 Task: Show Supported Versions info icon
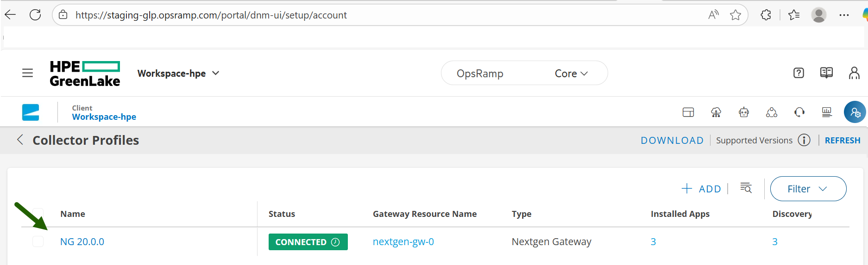click(x=804, y=140)
